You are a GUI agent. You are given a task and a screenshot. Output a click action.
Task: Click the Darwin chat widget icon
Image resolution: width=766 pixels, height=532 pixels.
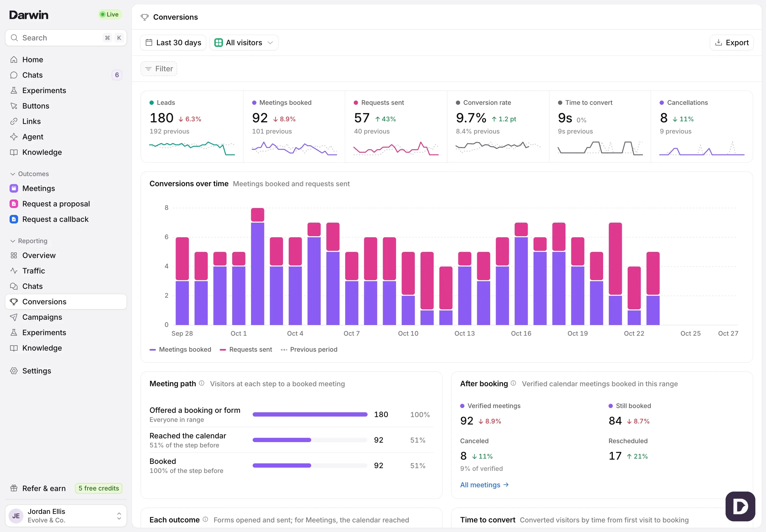[x=740, y=506]
